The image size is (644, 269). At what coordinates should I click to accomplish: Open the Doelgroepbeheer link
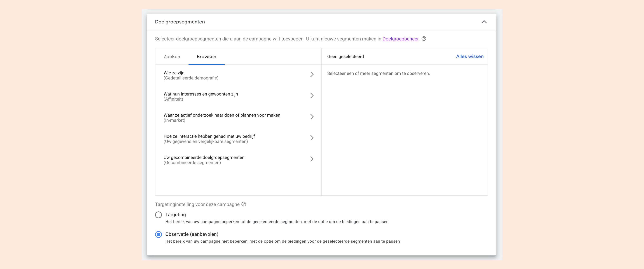pyautogui.click(x=400, y=39)
